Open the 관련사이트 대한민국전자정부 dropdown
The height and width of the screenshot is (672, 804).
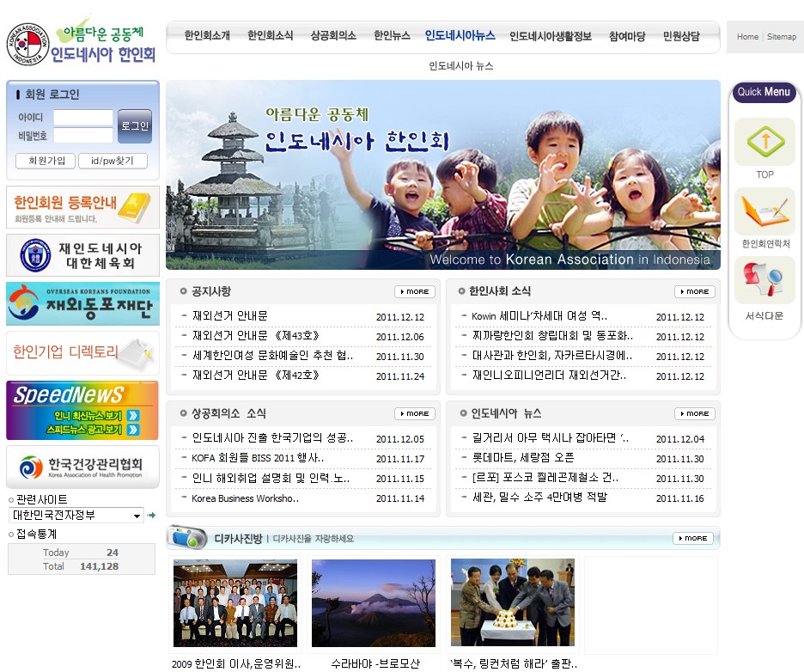coord(76,515)
